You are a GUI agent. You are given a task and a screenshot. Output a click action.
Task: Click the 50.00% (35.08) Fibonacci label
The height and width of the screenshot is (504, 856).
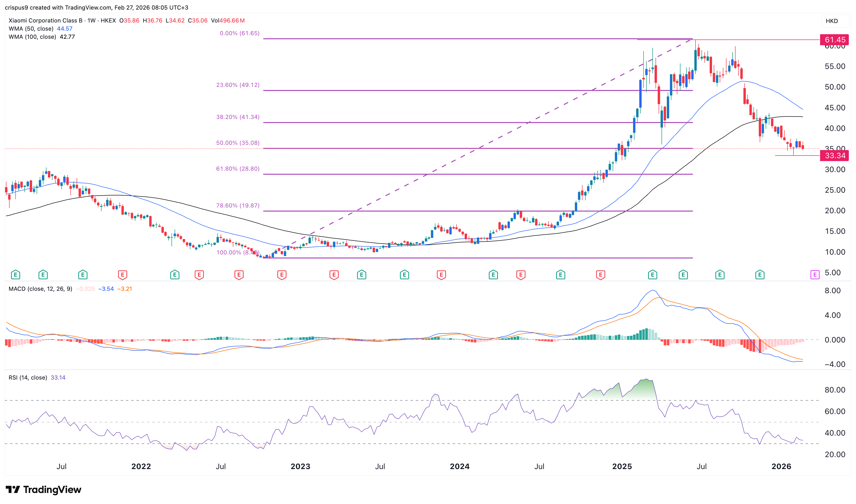[238, 143]
